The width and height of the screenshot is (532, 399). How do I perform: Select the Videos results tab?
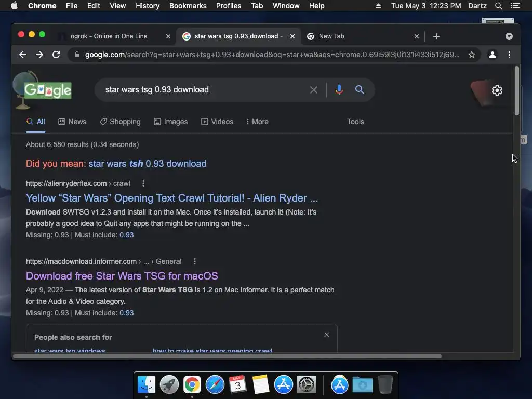(x=217, y=122)
